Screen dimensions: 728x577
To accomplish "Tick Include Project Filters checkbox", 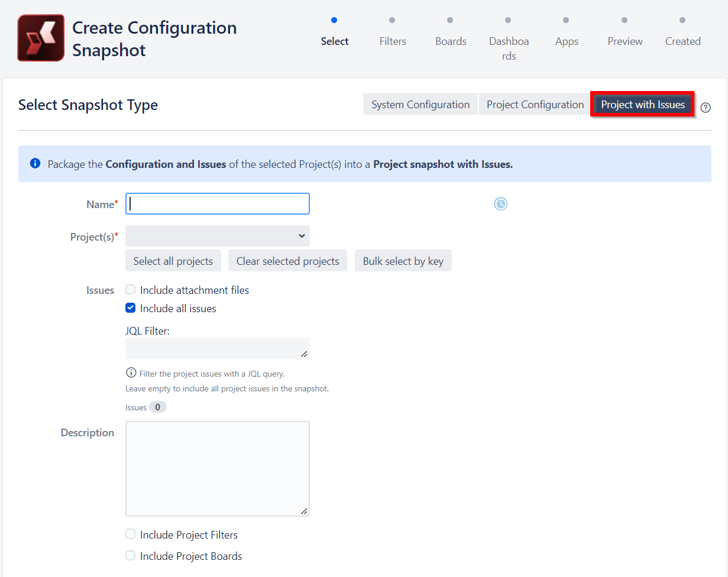I will (x=131, y=534).
